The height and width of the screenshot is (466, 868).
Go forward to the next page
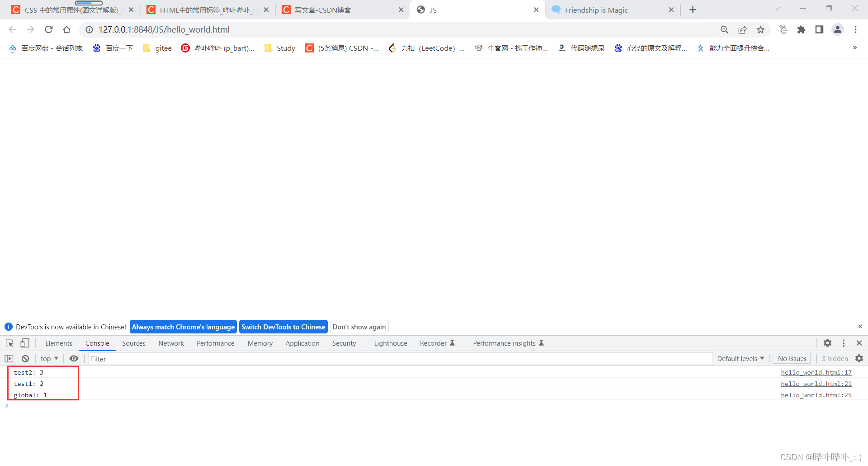point(30,29)
